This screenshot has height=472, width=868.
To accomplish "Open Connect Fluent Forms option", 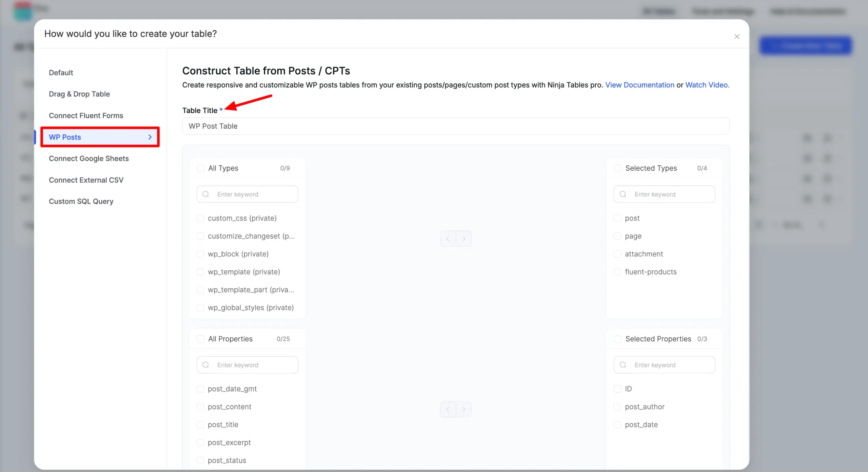I will 86,115.
